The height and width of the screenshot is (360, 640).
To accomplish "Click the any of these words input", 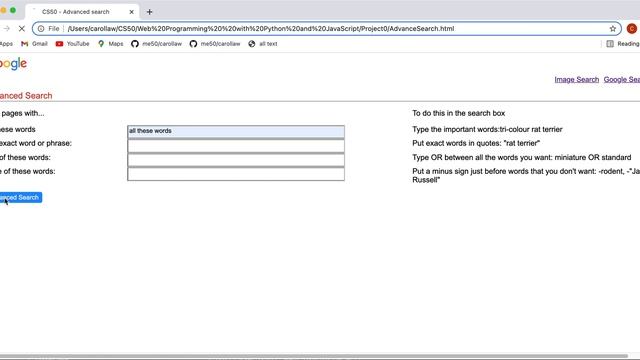I will [236, 160].
